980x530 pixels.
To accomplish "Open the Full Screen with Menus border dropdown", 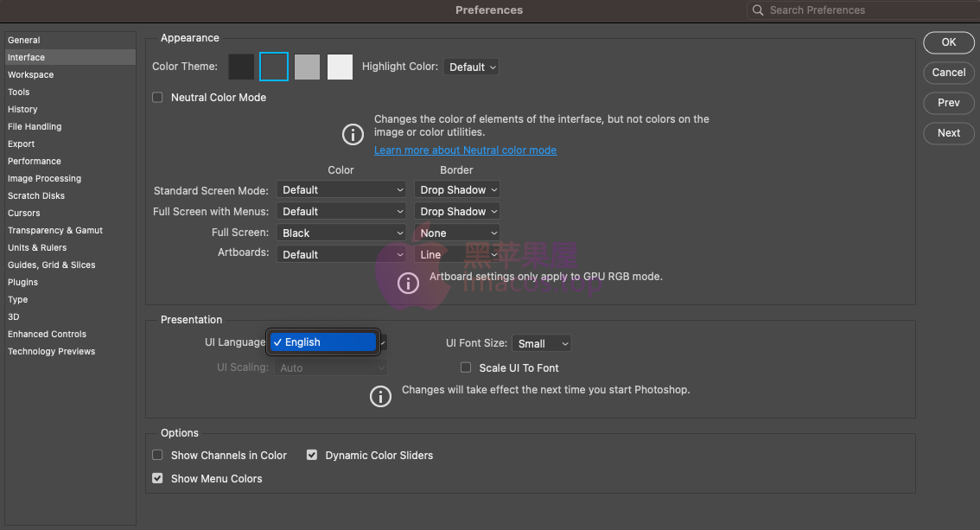I will [456, 211].
